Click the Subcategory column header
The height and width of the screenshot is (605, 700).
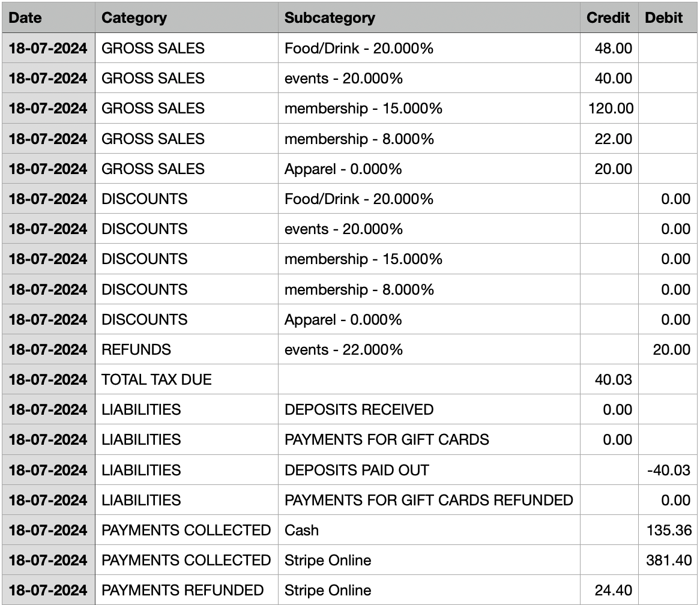click(330, 17)
